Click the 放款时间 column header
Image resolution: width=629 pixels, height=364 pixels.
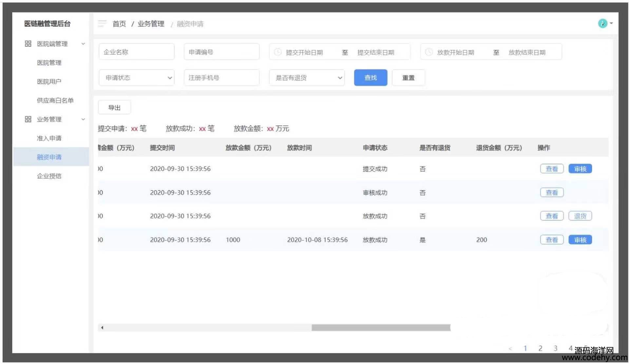point(299,148)
